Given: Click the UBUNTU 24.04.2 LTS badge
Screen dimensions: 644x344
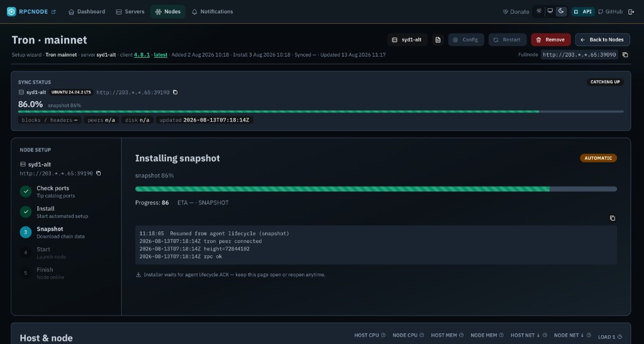Looking at the screenshot, I should [x=71, y=92].
